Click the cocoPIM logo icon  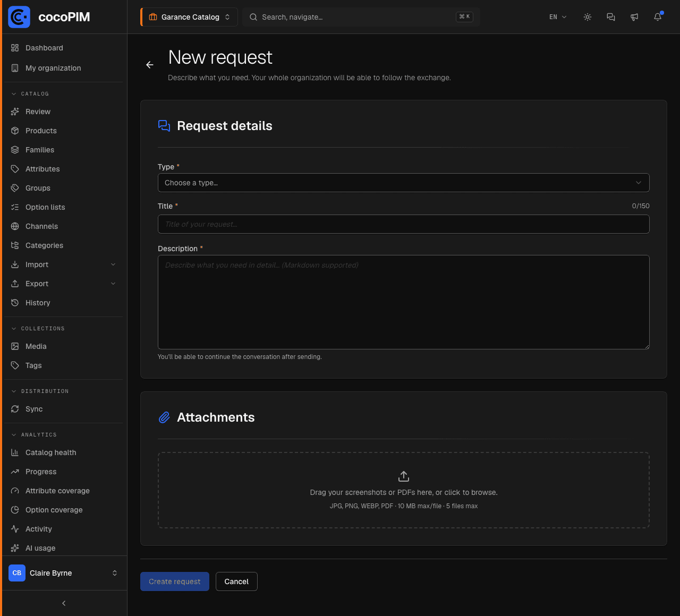(x=19, y=17)
